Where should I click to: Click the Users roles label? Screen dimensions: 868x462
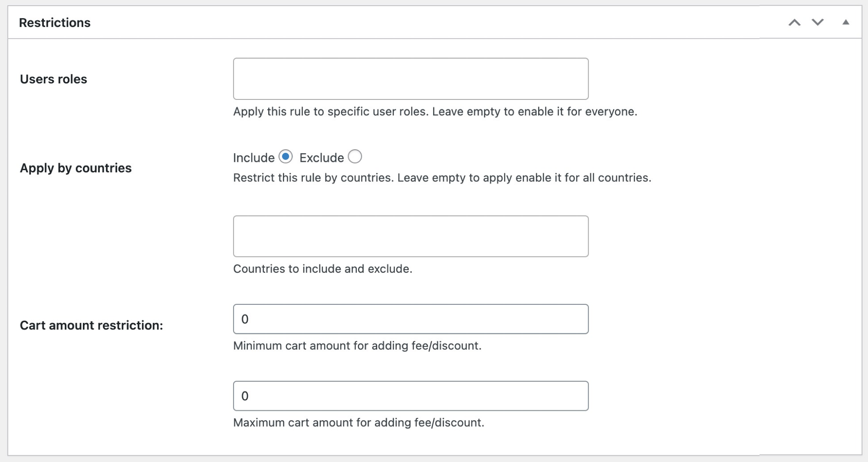(53, 79)
